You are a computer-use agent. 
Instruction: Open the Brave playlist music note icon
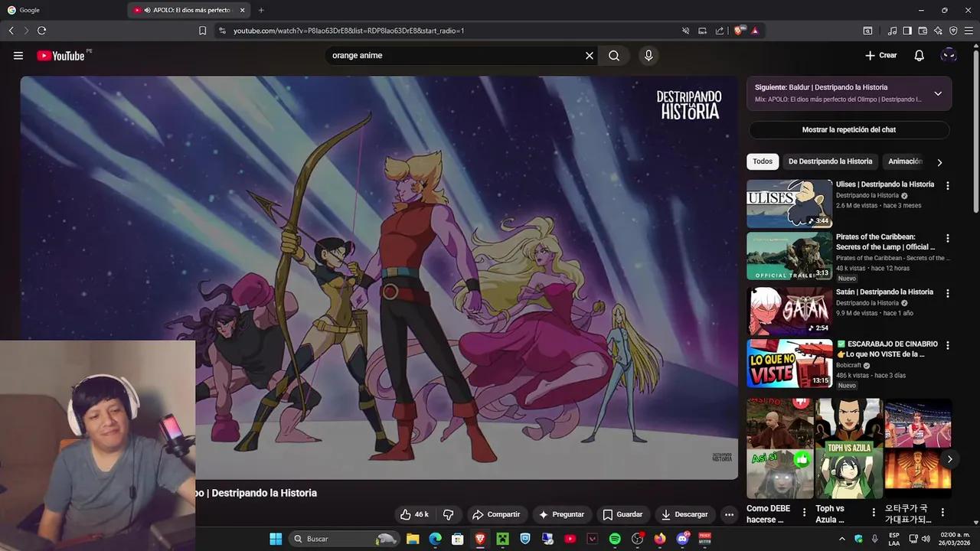click(x=893, y=31)
